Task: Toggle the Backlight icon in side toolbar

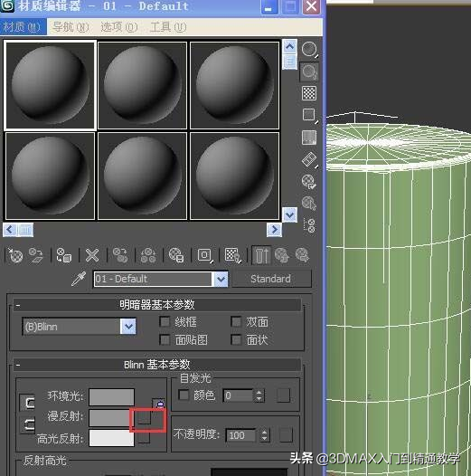Action: coord(309,71)
